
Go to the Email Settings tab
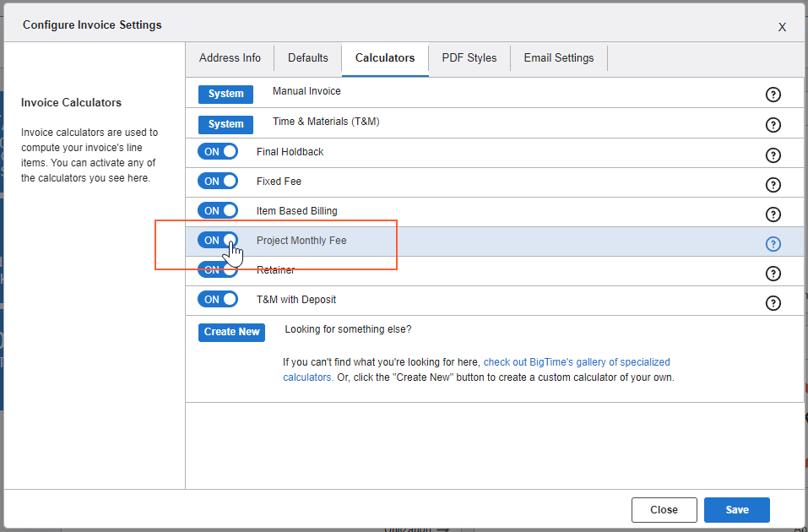(x=558, y=58)
